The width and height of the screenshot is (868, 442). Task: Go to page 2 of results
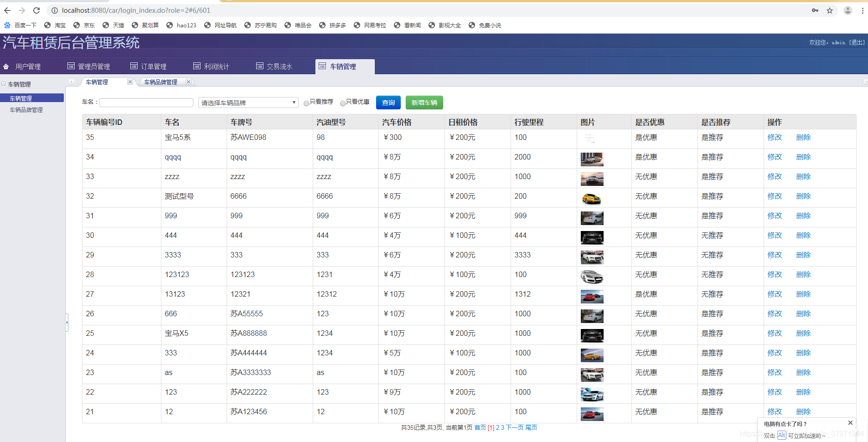click(497, 427)
